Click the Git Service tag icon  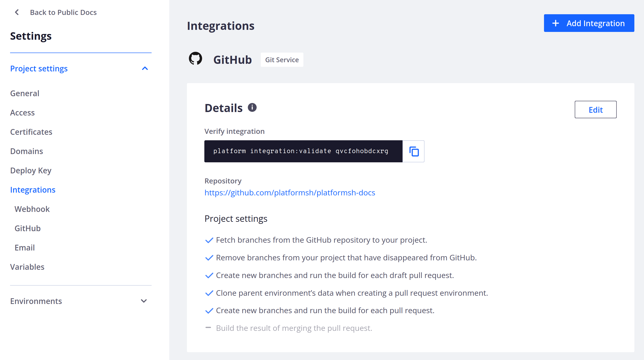click(x=282, y=59)
